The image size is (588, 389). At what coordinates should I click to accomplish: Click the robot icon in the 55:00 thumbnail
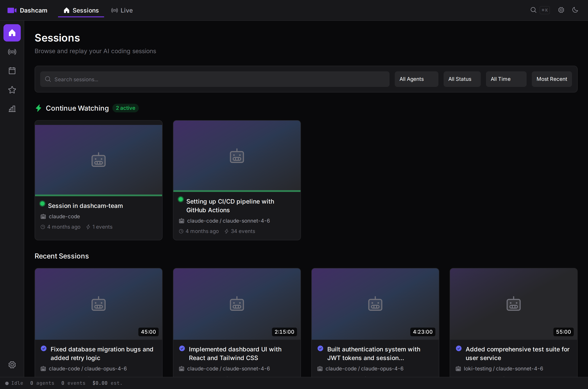(x=513, y=304)
